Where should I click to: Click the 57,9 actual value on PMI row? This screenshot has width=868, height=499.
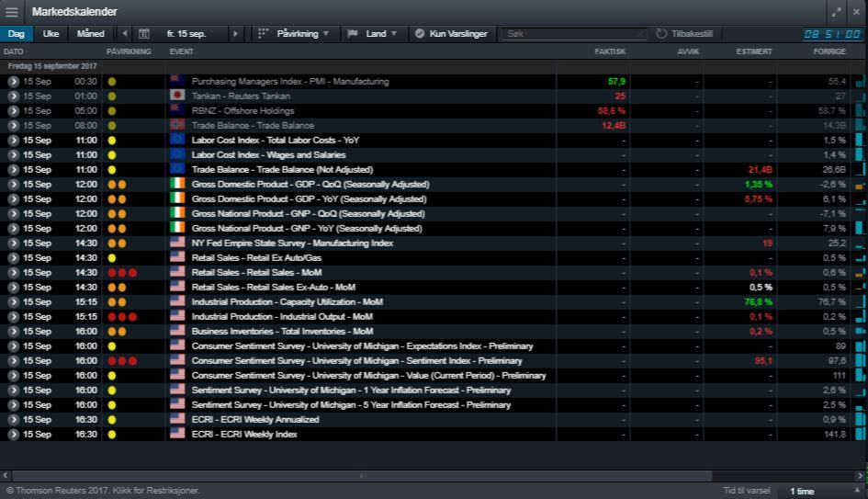(616, 82)
